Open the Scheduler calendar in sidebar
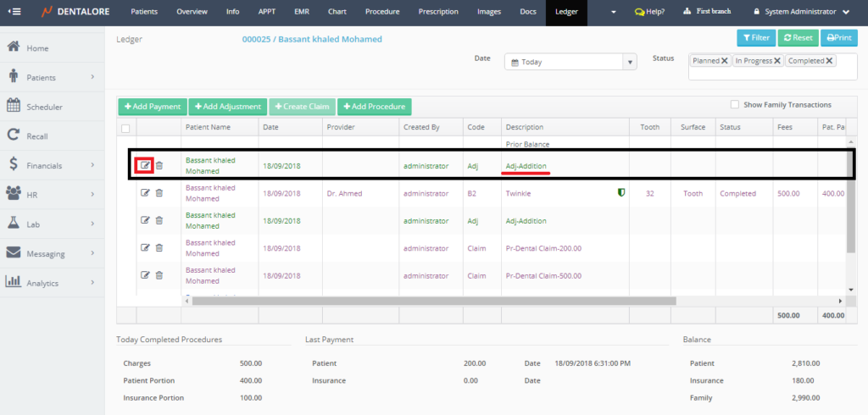Viewport: 868px width, 415px height. coord(44,107)
